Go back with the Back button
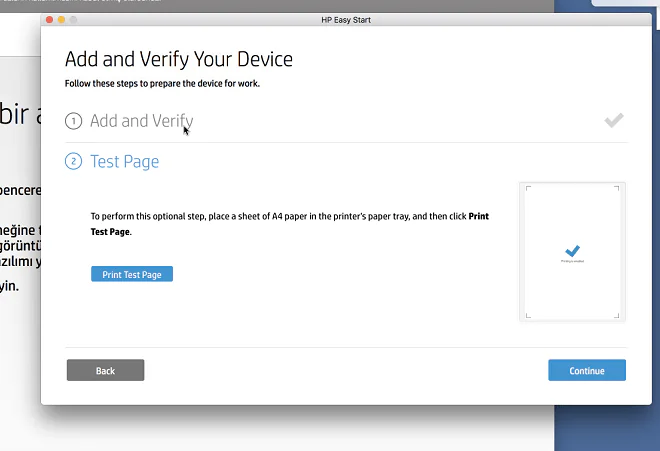The height and width of the screenshot is (451, 660). tap(105, 370)
